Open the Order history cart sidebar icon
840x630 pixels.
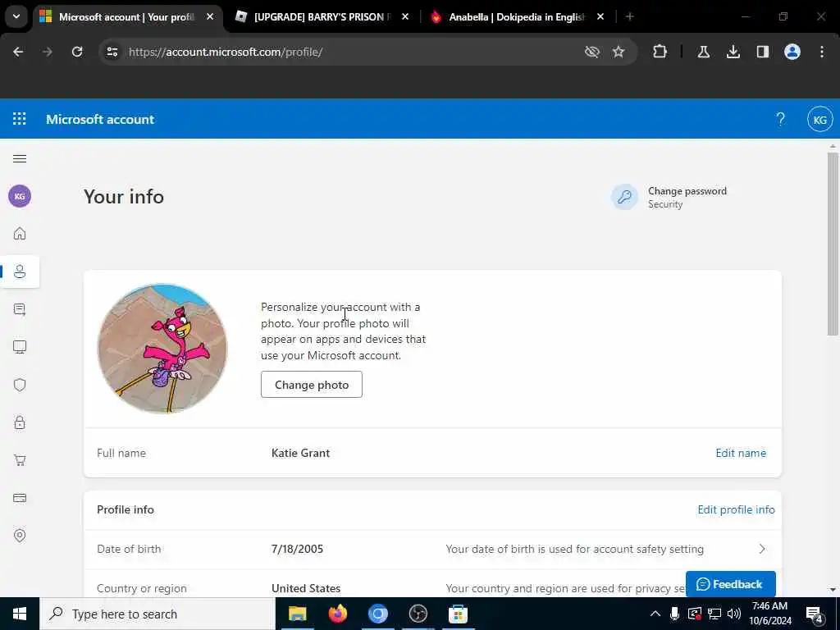click(x=20, y=460)
